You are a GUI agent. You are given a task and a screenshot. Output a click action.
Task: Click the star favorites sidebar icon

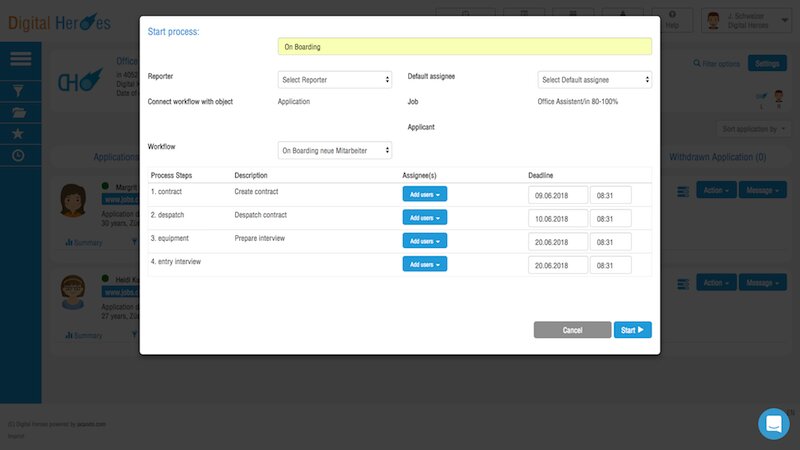click(x=19, y=134)
